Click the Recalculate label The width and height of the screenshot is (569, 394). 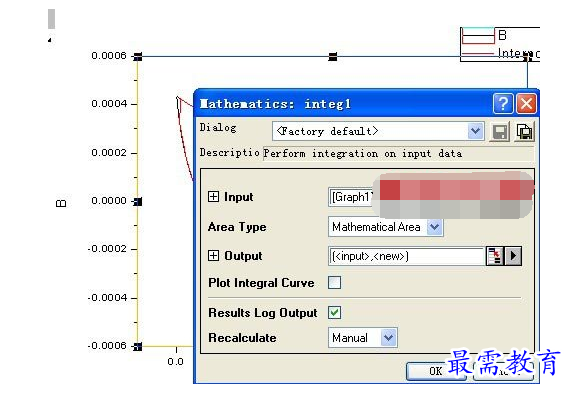(242, 338)
